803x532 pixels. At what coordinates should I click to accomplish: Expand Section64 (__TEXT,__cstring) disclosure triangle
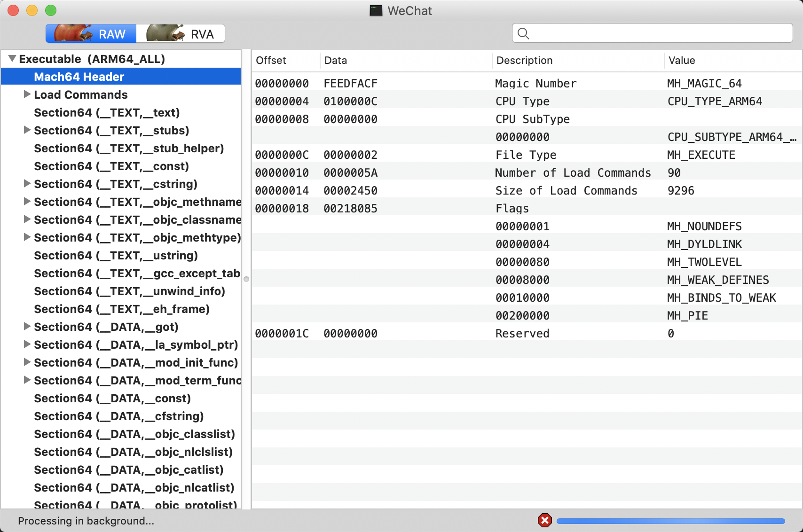pos(27,184)
